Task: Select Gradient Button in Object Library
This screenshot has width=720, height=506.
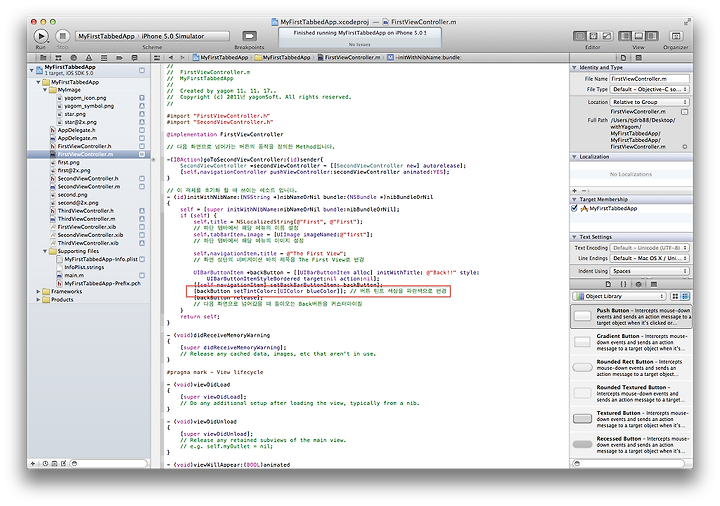Action: [631, 342]
